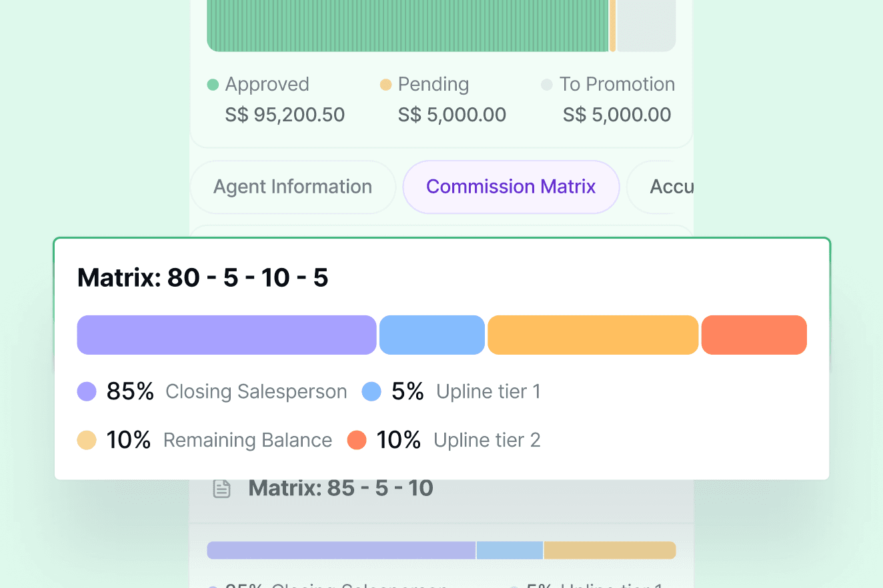This screenshot has width=883, height=588.
Task: Expand the truncated Accu... tab pill
Action: (x=672, y=187)
